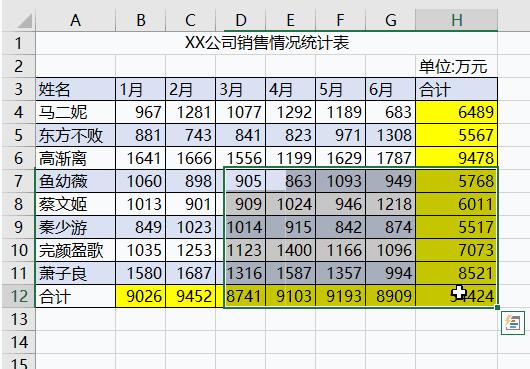Select row 7 header
This screenshot has height=369, width=530.
[x=18, y=181]
